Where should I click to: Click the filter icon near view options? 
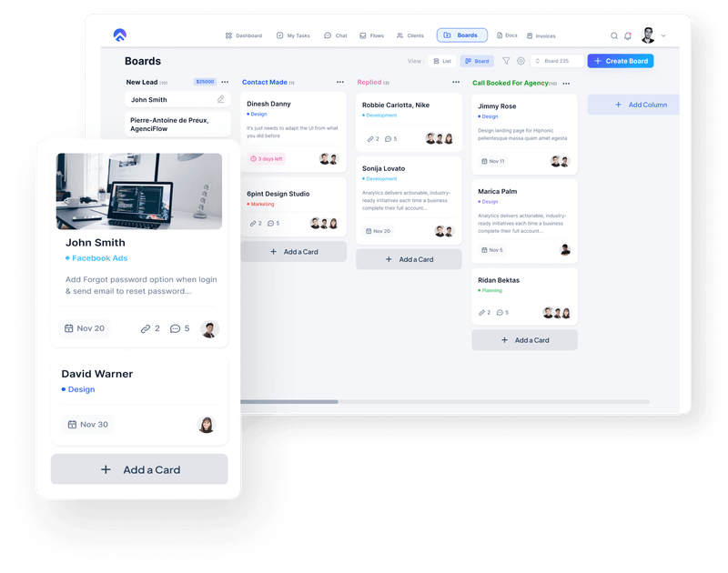tap(506, 61)
